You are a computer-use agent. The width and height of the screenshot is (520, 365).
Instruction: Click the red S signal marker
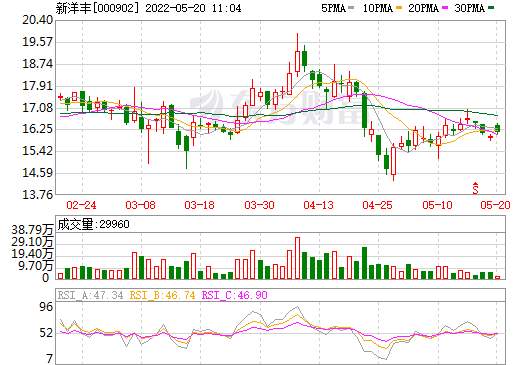(475, 188)
